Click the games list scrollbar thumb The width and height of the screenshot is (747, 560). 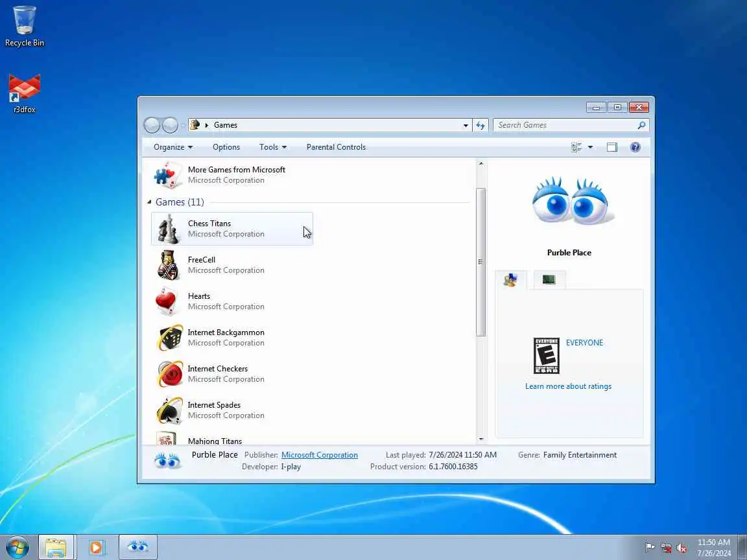pos(480,262)
